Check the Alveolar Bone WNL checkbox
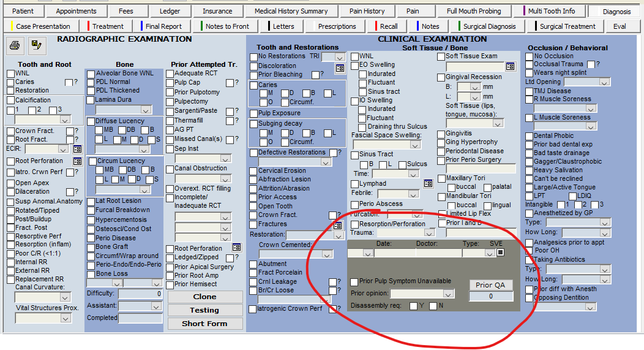The width and height of the screenshot is (644, 350). 91,74
